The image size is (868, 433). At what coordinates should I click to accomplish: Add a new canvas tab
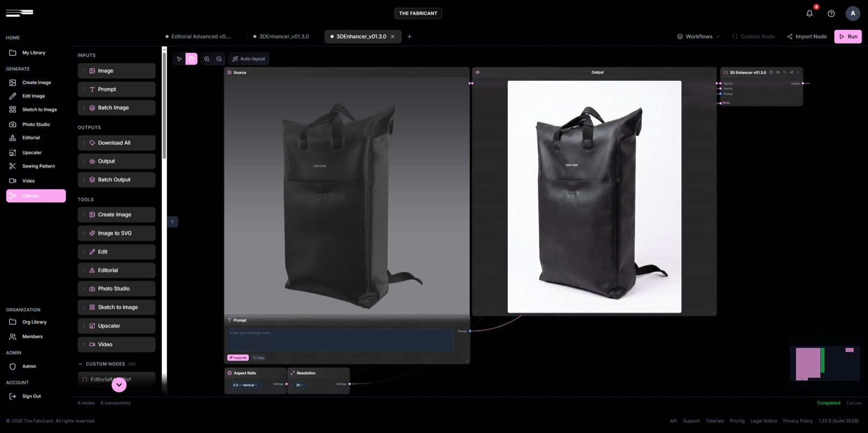tap(410, 37)
